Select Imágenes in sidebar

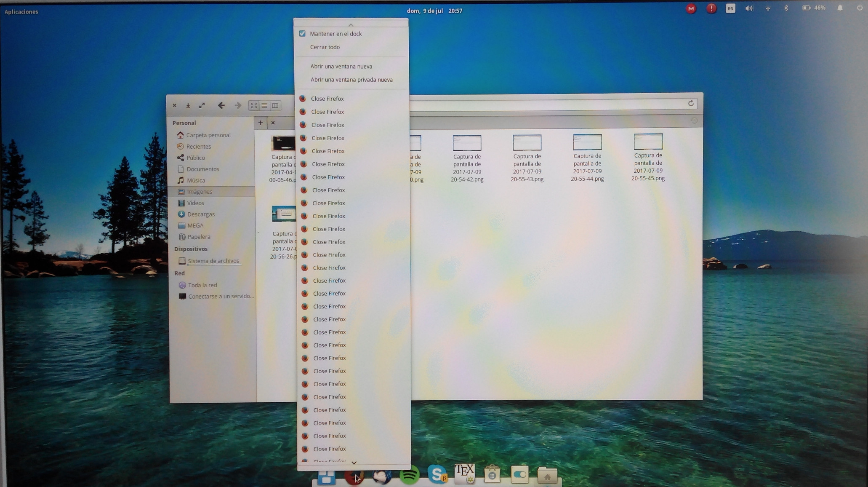(200, 192)
